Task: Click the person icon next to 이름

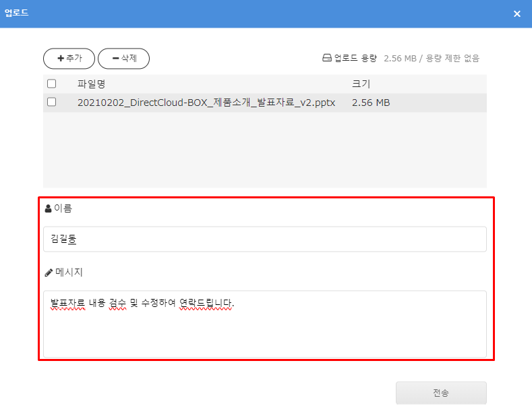Action: click(48, 209)
